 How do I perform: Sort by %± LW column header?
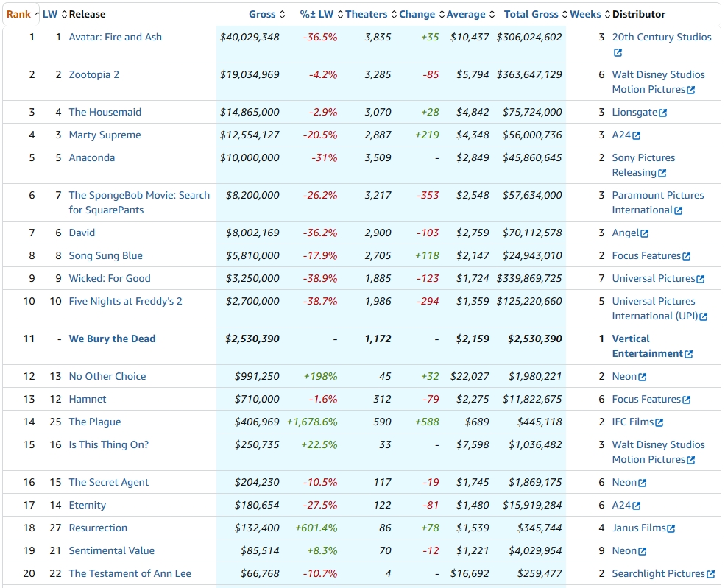coord(316,14)
